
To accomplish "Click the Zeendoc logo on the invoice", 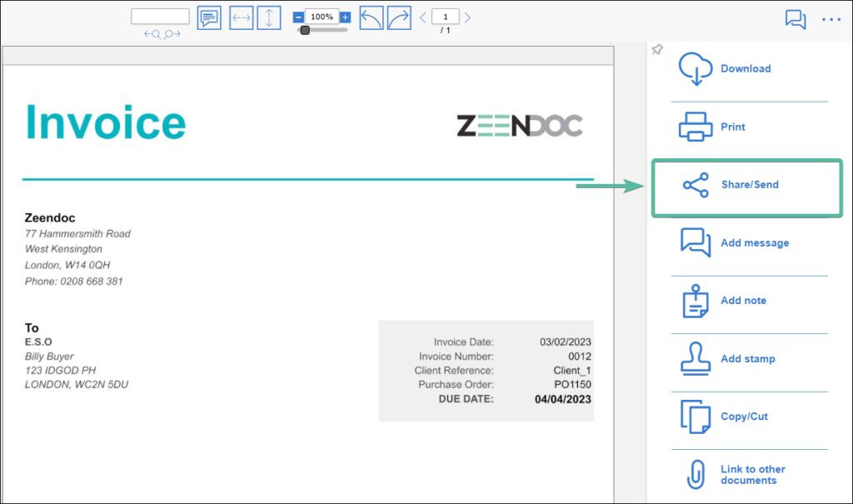I will click(520, 125).
